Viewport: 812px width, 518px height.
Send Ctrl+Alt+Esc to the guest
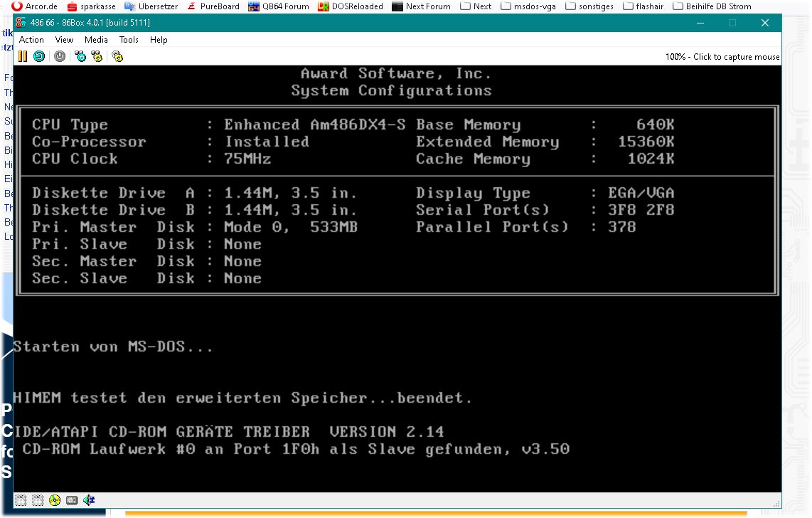97,56
